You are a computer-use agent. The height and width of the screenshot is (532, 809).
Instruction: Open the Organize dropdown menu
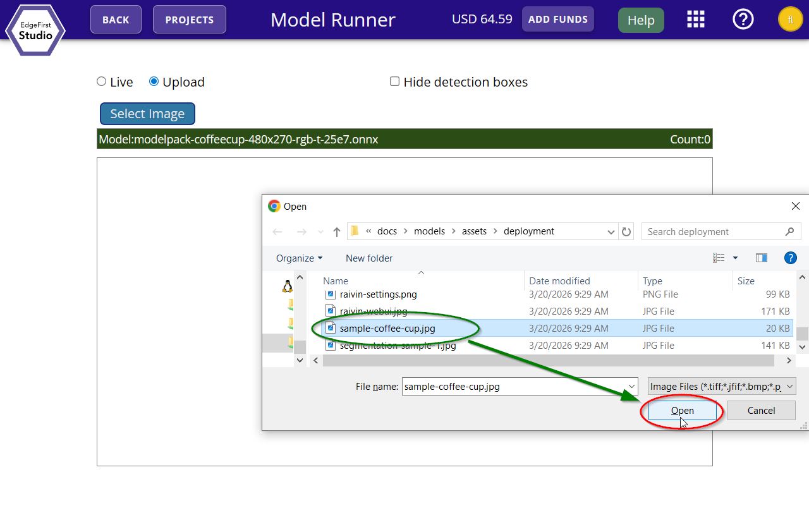[x=299, y=258]
